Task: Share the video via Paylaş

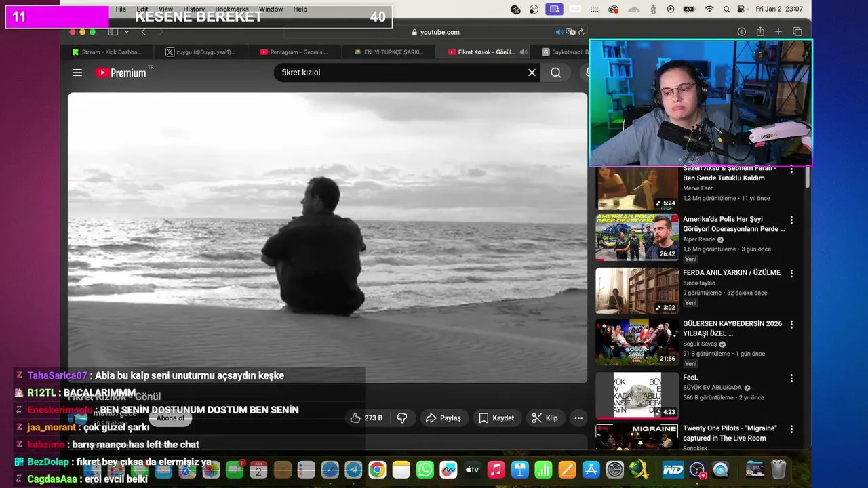Action: pyautogui.click(x=443, y=418)
